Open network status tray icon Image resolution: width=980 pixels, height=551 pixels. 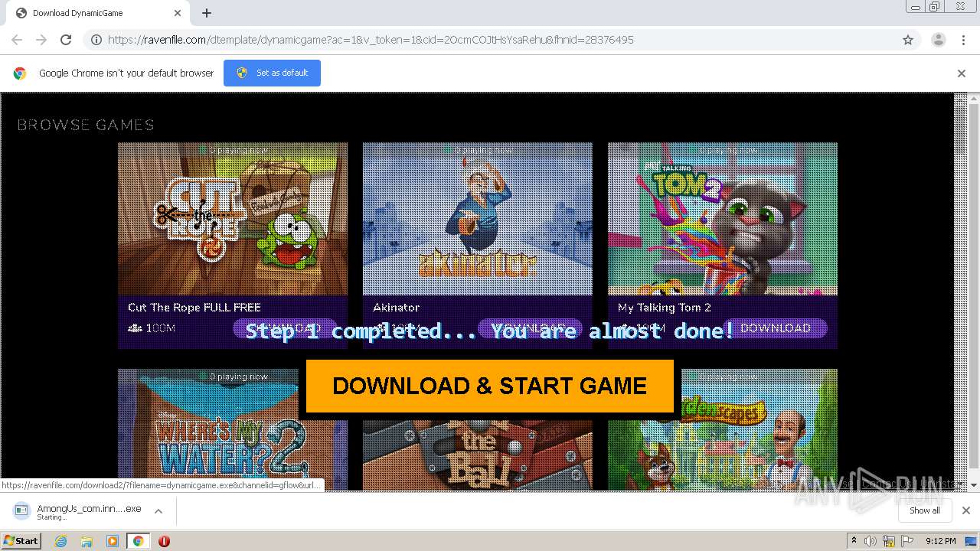(889, 541)
